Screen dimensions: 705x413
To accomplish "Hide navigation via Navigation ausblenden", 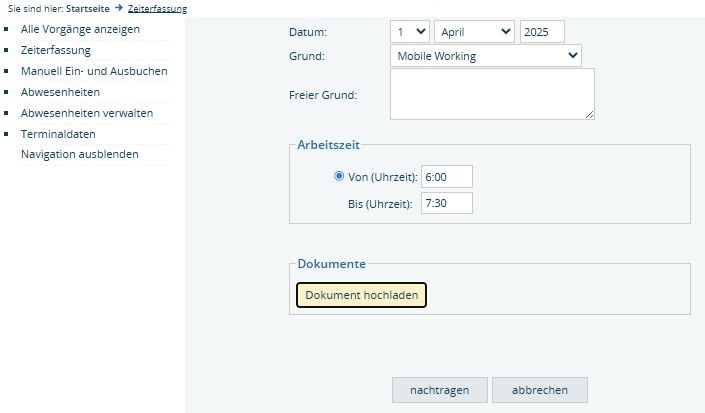I will pos(80,154).
